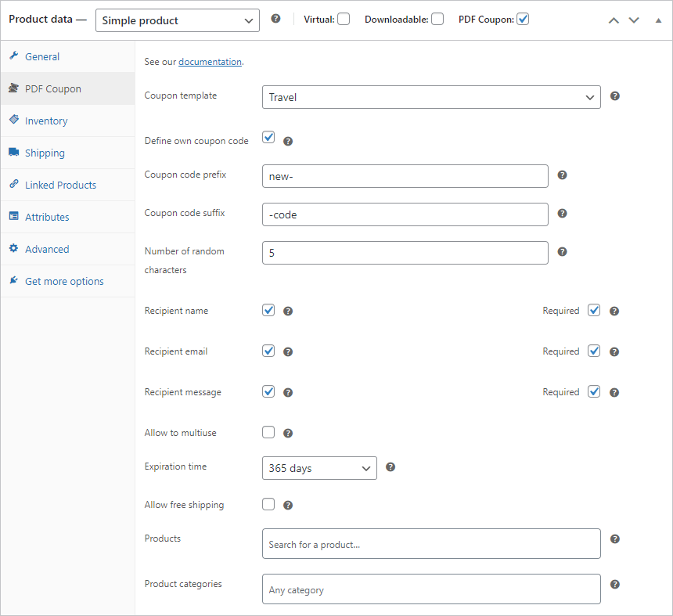Image resolution: width=673 pixels, height=616 pixels.
Task: Click help icon for Define own coupon code
Action: [288, 141]
